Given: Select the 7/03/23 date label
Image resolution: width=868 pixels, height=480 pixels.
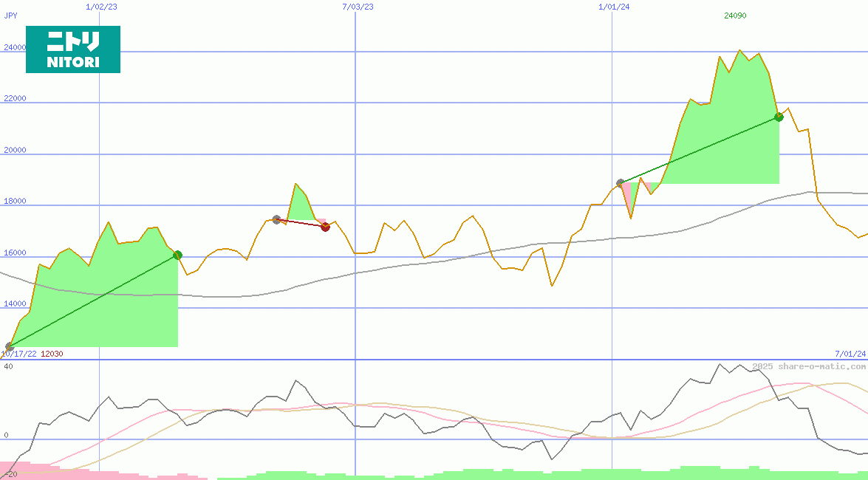Looking at the screenshot, I should click(358, 7).
